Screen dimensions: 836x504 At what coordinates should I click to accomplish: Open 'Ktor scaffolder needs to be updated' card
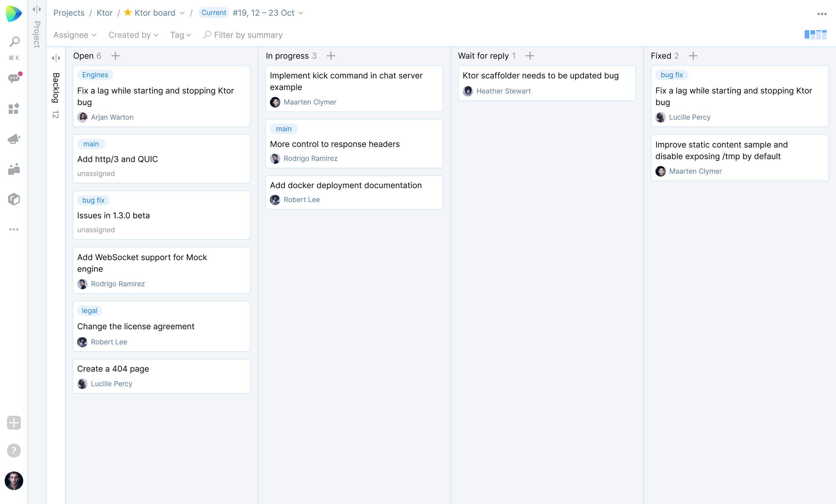(x=547, y=83)
